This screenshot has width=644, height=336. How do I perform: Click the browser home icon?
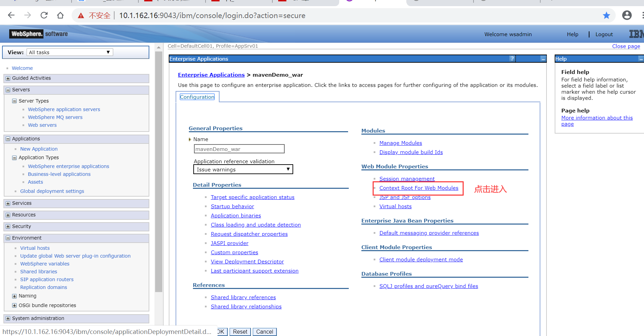pyautogui.click(x=60, y=15)
